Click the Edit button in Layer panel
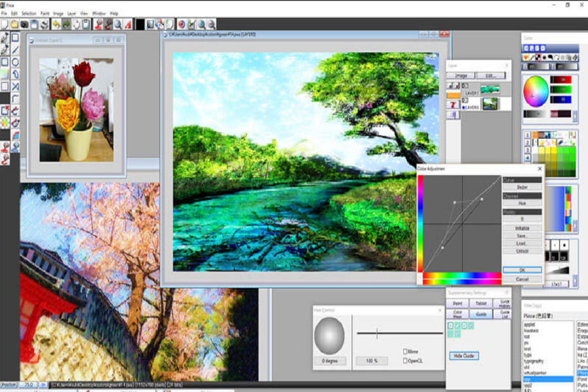 click(x=491, y=75)
